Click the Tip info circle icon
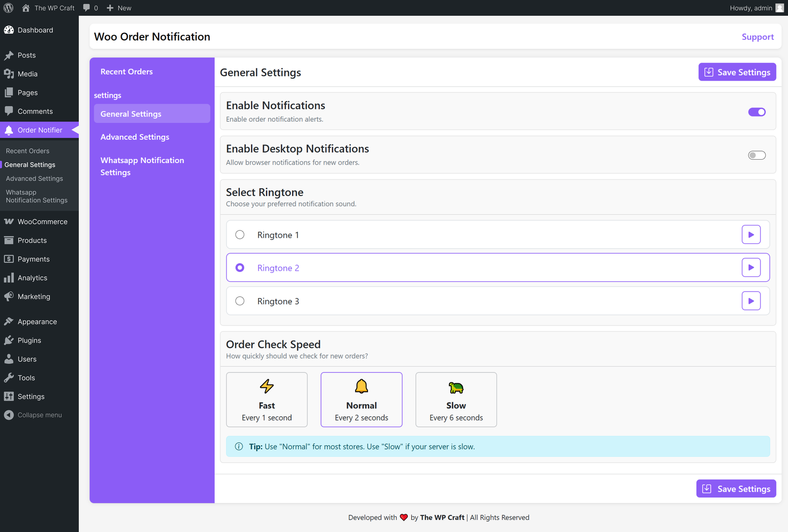The image size is (788, 532). tap(239, 446)
